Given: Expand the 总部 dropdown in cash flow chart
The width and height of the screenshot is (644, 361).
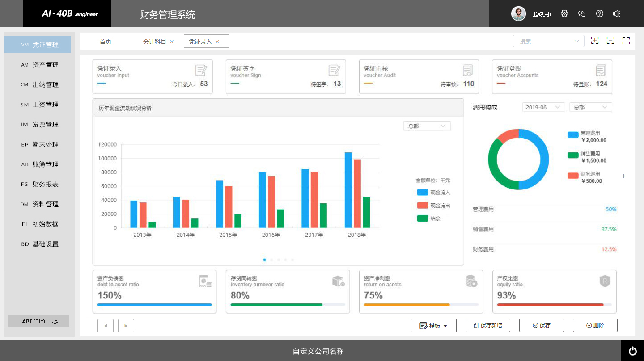Looking at the screenshot, I should tap(427, 126).
